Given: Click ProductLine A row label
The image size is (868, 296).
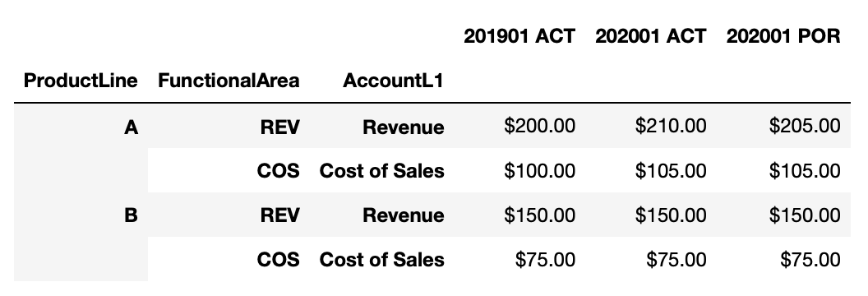Looking at the screenshot, I should click(x=131, y=127).
